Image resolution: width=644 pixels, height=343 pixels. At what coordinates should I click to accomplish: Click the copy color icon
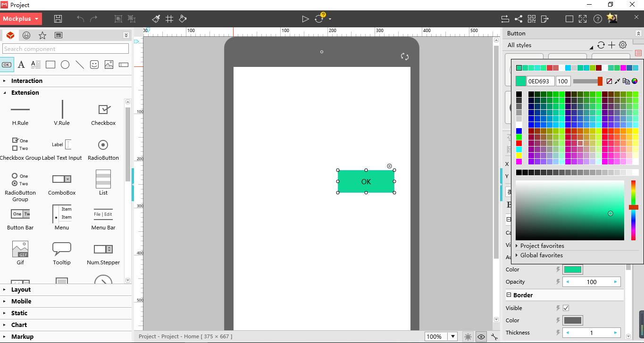click(626, 81)
